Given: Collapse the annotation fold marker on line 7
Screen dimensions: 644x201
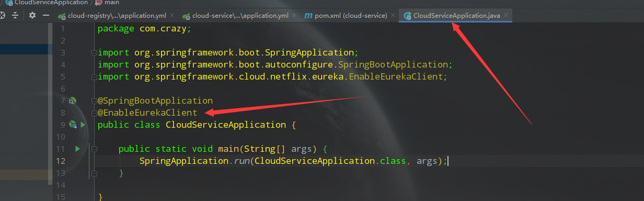Looking at the screenshot, I should 94,100.
